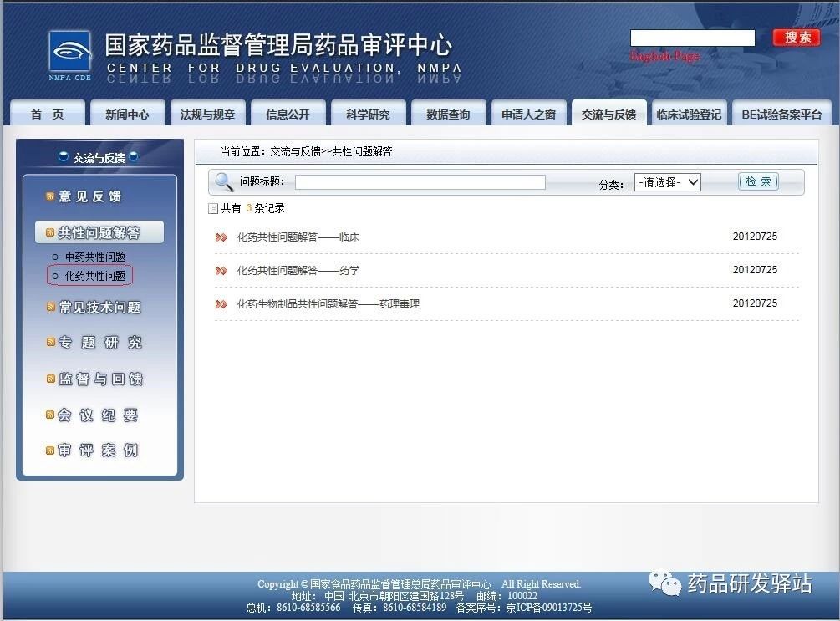
Task: Click the date 20120725 in the 药理毒理 row
Action: [755, 303]
